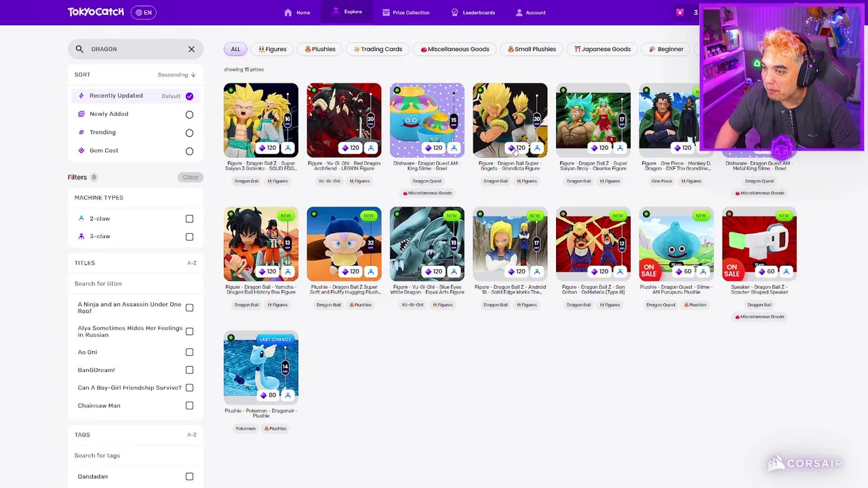The image size is (868, 488).
Task: Toggle Tags A-Z sorting
Action: (x=191, y=434)
